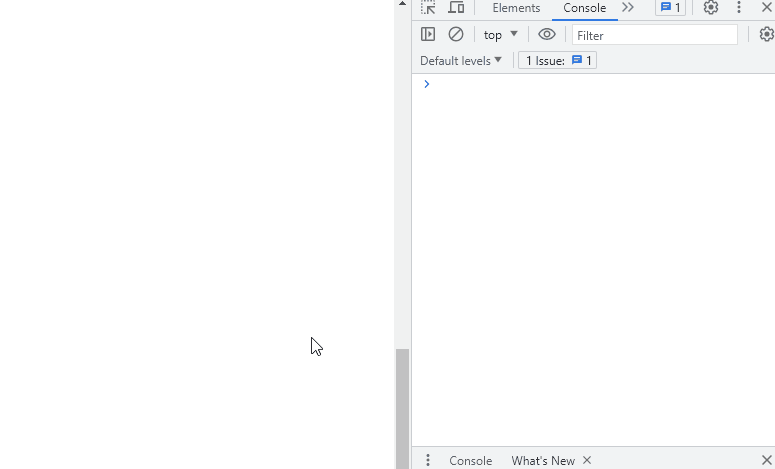Close the What's New tab
This screenshot has height=469, width=775.
(587, 460)
